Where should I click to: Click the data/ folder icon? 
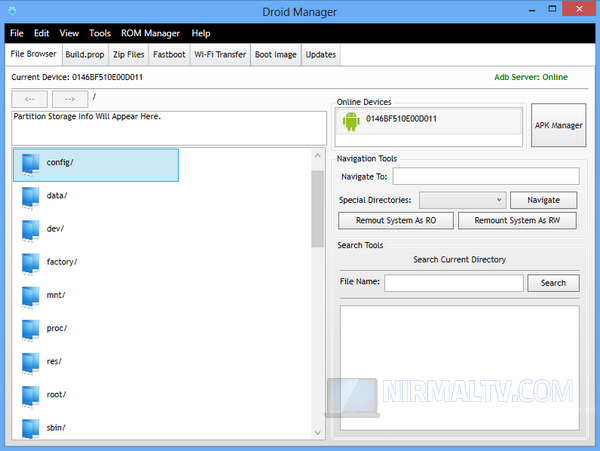click(30, 198)
